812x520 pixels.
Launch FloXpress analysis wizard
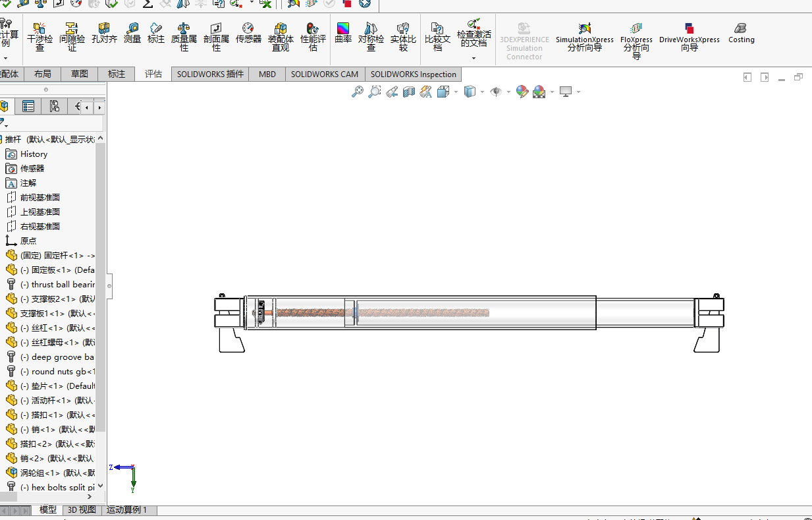click(636, 40)
